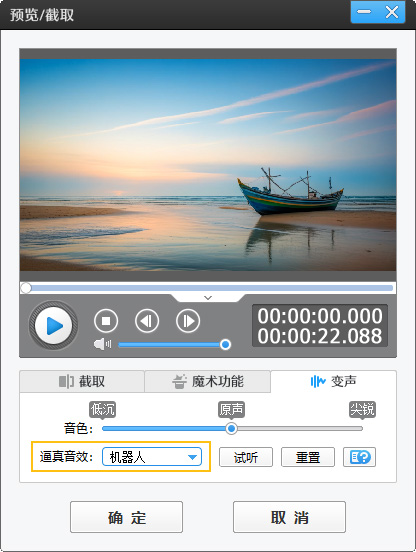The image size is (416, 552).
Task: Click the dropdown arrow of the 机器人 combo box
Action: click(192, 457)
